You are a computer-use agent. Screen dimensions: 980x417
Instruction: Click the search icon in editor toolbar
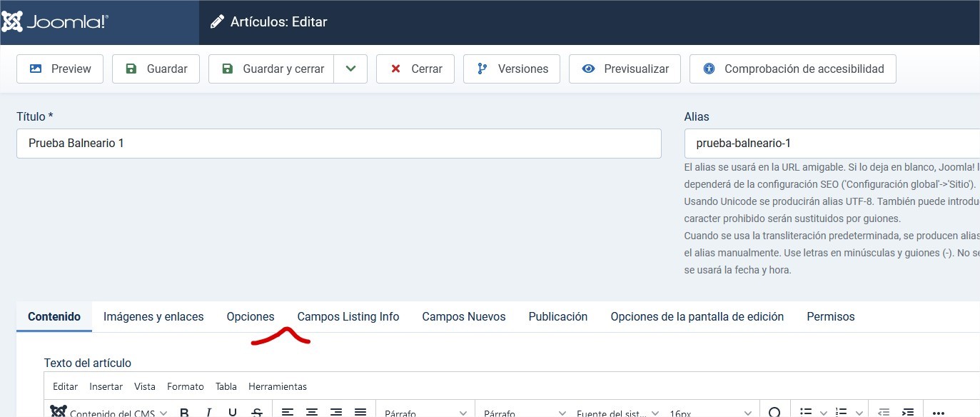coord(774,412)
